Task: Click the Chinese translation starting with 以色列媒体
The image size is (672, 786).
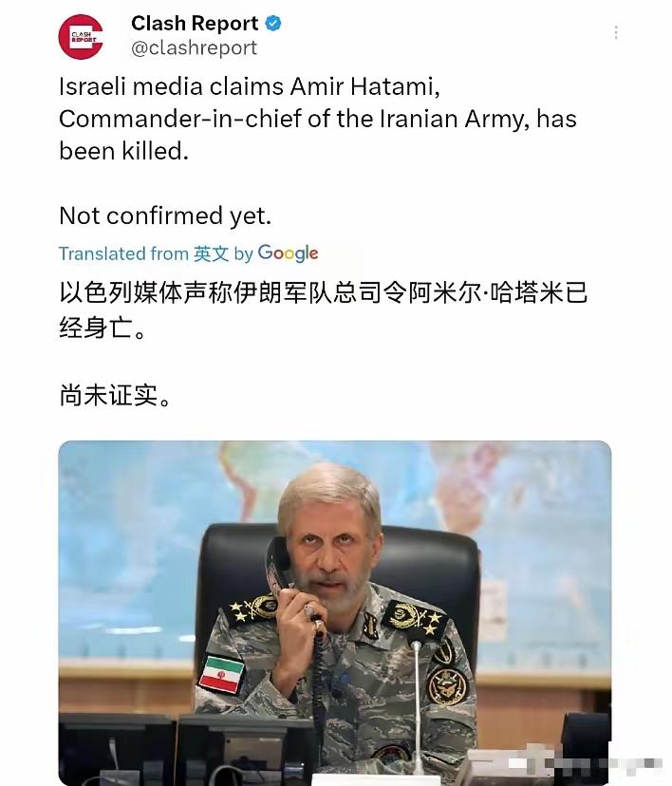Action: (324, 310)
